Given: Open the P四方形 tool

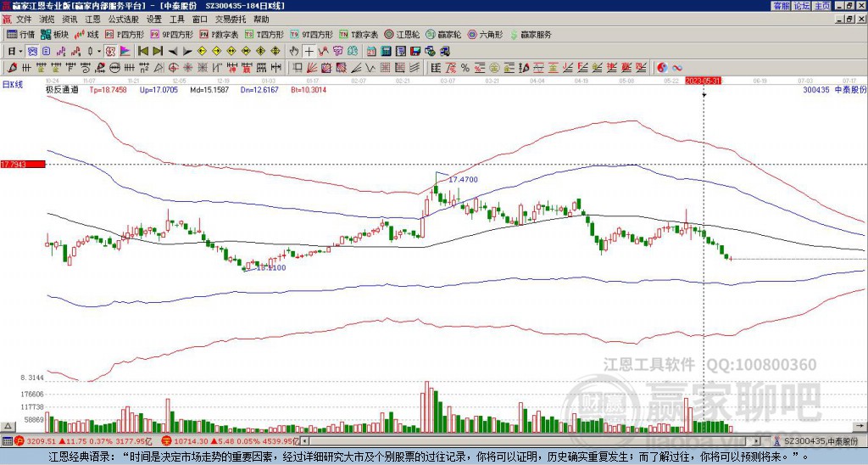Looking at the screenshot, I should (x=125, y=34).
